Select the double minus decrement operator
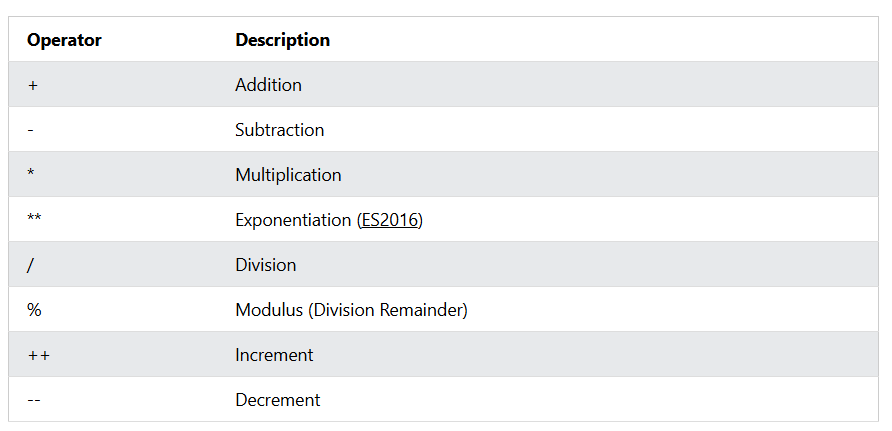This screenshot has width=892, height=431. (34, 400)
